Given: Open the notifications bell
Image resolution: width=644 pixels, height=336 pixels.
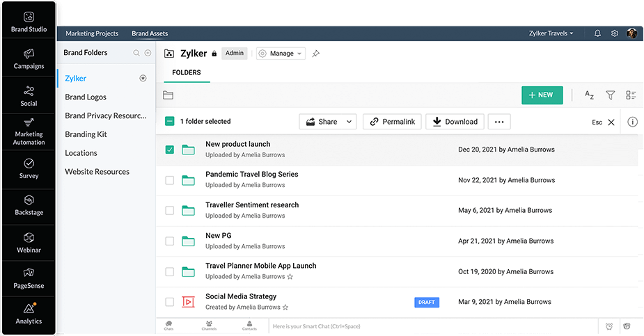Looking at the screenshot, I should pos(597,33).
